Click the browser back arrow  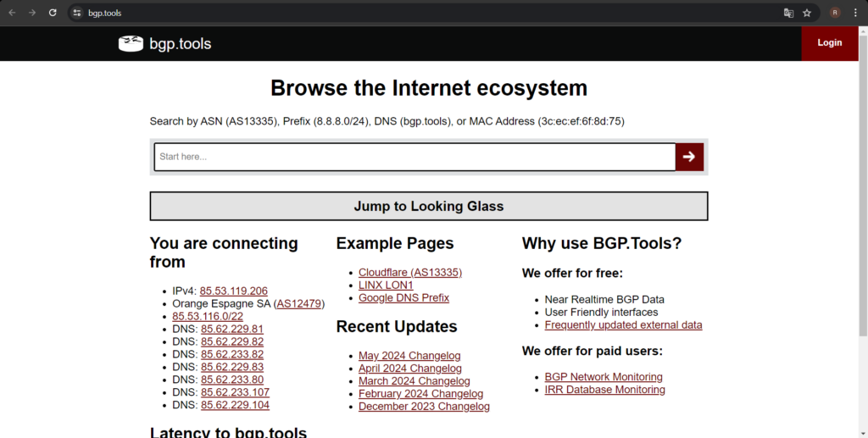coord(12,13)
